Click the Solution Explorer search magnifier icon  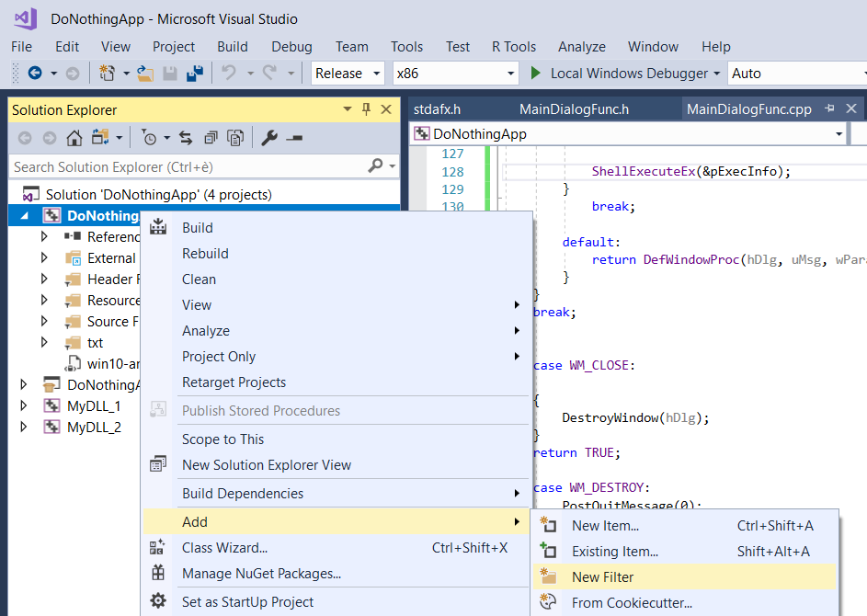[x=375, y=165]
